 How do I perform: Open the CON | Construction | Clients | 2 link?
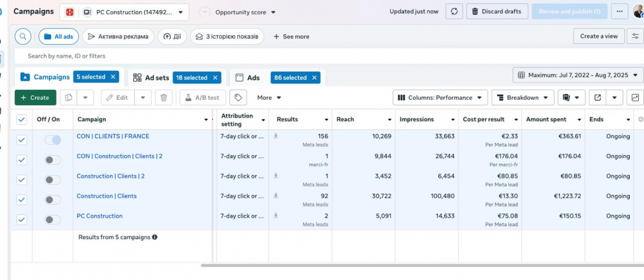click(120, 156)
